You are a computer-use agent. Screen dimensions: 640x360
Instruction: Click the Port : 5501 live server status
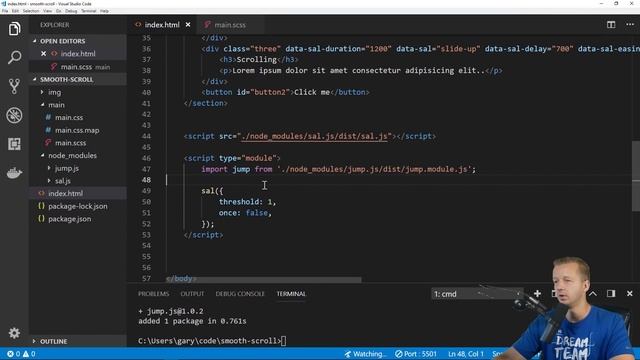click(x=416, y=354)
